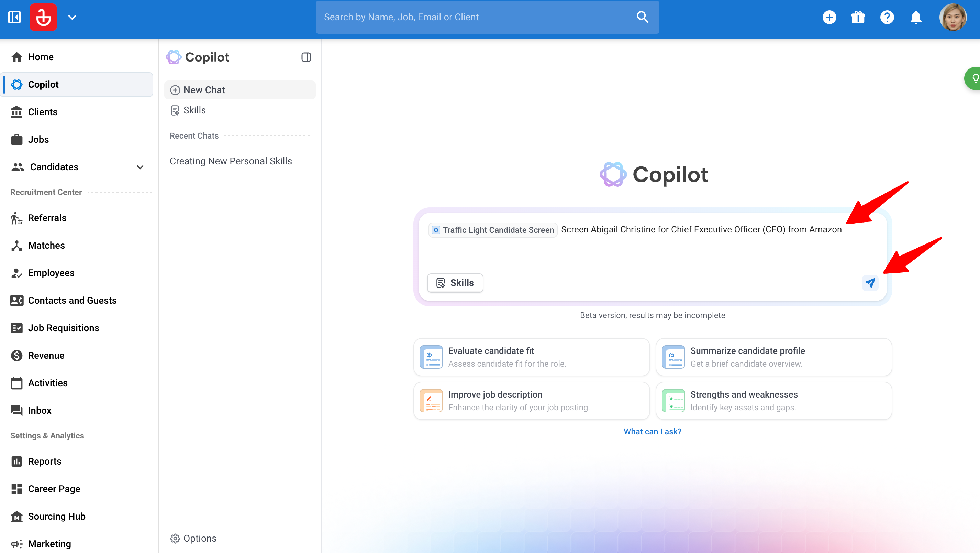Choose the Strengths and weaknesses suggestion

pyautogui.click(x=774, y=401)
